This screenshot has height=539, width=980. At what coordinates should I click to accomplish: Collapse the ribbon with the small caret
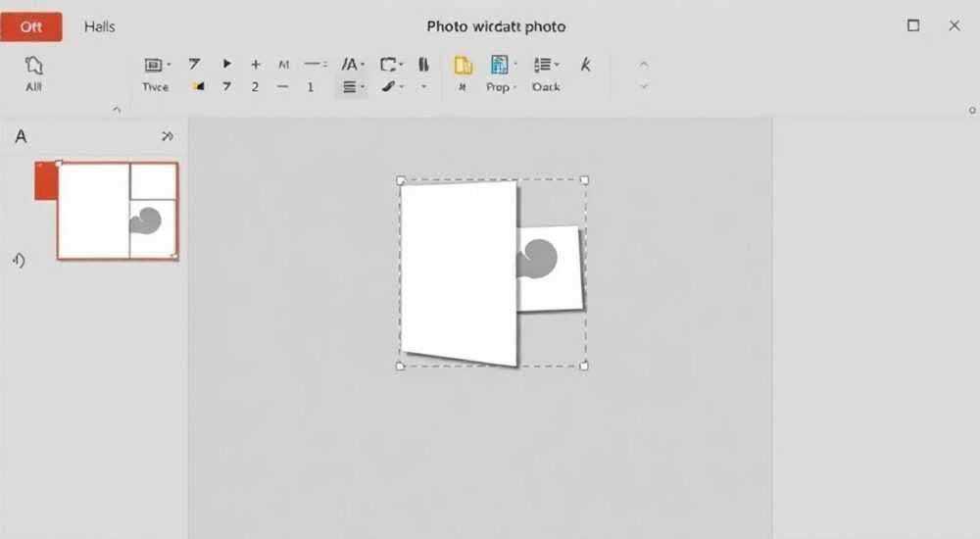pyautogui.click(x=117, y=110)
